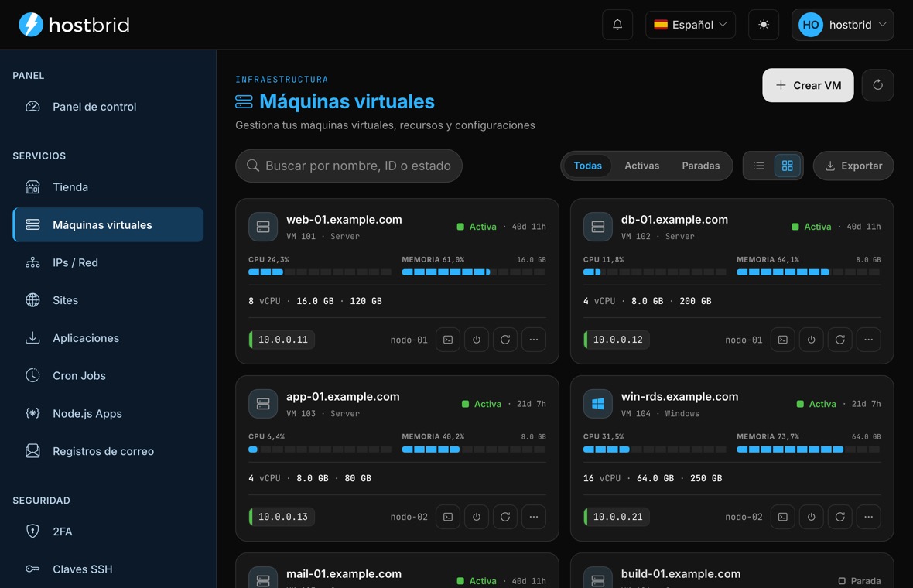This screenshot has height=588, width=913.
Task: Click power icon for web-01.example.com
Action: pyautogui.click(x=477, y=340)
